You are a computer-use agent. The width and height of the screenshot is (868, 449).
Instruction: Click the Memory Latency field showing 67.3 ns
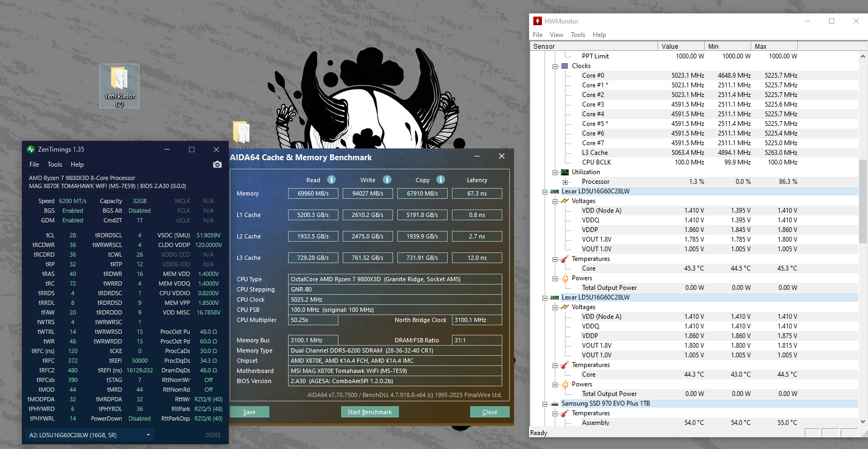(477, 193)
